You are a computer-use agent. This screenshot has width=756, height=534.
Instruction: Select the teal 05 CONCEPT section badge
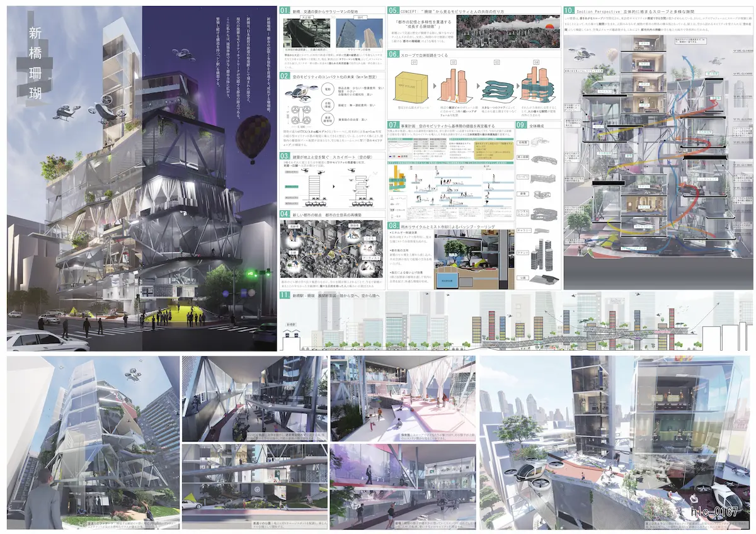pyautogui.click(x=393, y=11)
